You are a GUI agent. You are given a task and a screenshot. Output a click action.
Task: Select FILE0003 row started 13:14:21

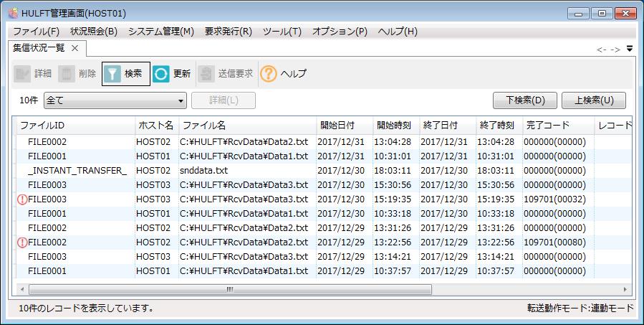click(x=324, y=257)
